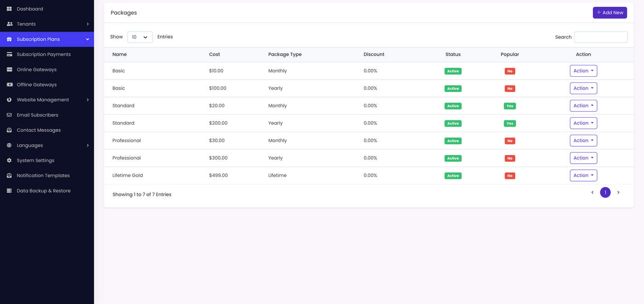Click the Languages globe icon
The image size is (644, 304).
coord(9,145)
